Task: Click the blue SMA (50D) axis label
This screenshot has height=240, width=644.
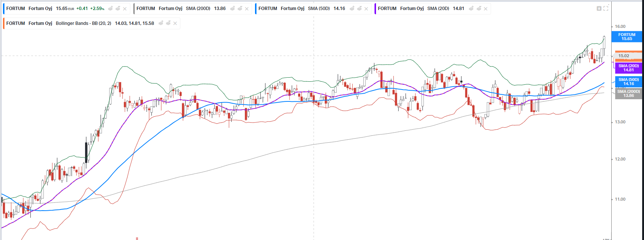Action: (628, 82)
